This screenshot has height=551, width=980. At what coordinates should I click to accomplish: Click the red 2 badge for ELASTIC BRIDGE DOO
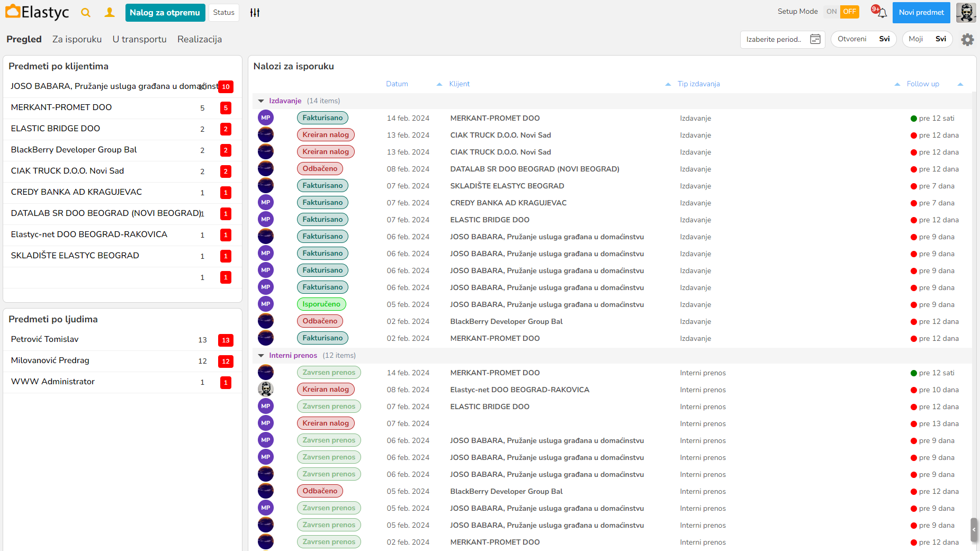[226, 129]
